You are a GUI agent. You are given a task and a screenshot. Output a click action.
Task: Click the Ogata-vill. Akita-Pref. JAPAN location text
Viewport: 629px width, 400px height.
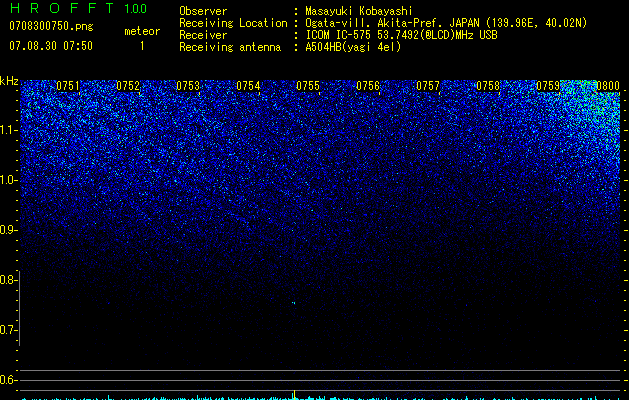pos(446,23)
